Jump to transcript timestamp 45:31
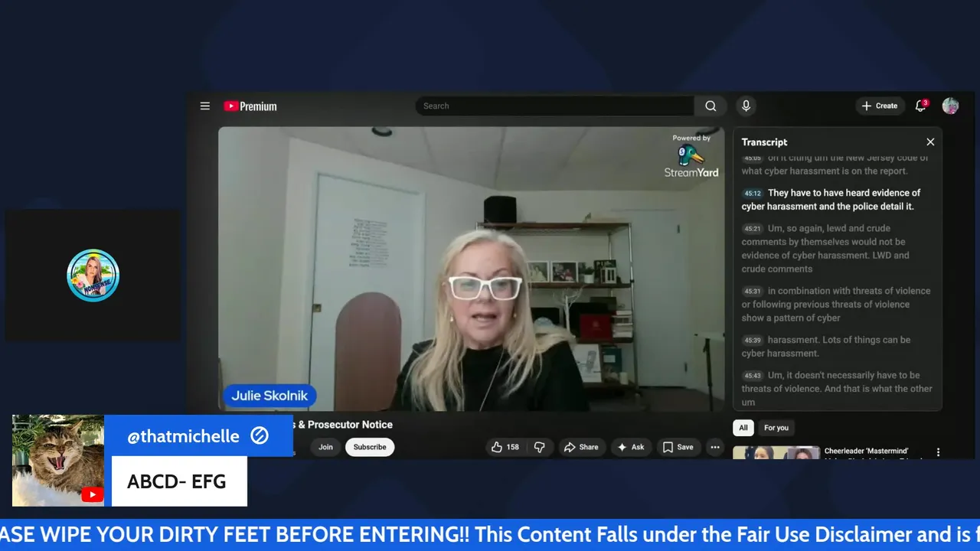Screen dimensions: 980x551 click(753, 292)
